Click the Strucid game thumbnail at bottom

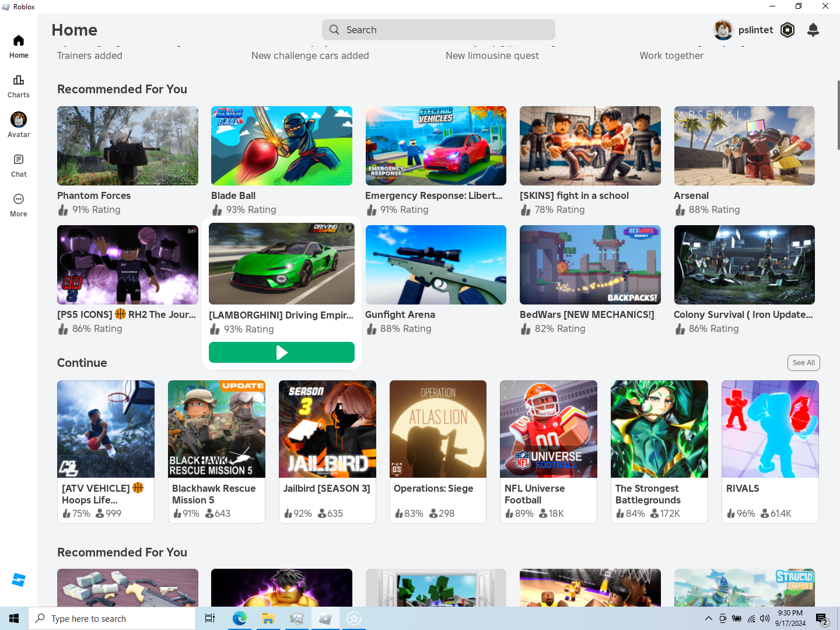click(x=744, y=587)
